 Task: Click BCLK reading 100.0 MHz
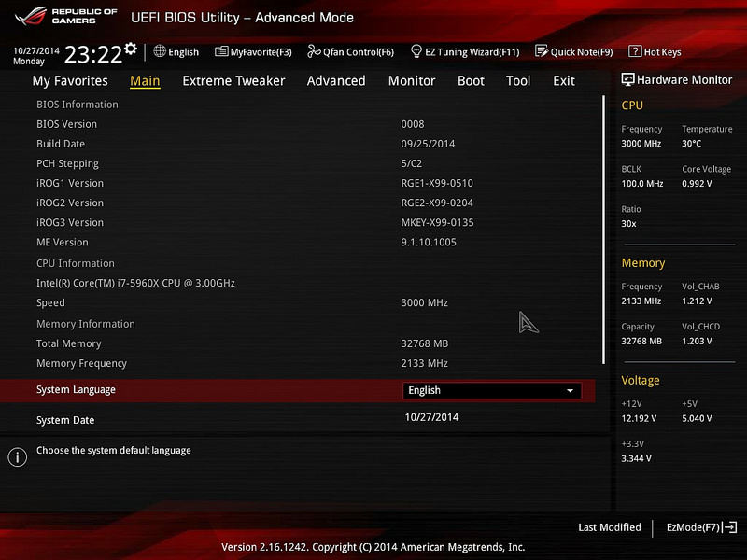tap(642, 183)
